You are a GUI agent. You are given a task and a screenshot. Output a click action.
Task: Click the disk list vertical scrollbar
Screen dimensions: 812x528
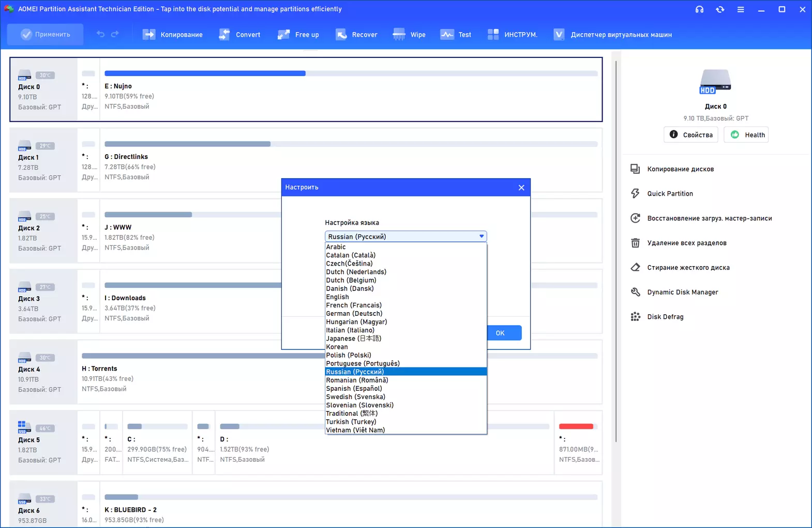tap(615, 251)
